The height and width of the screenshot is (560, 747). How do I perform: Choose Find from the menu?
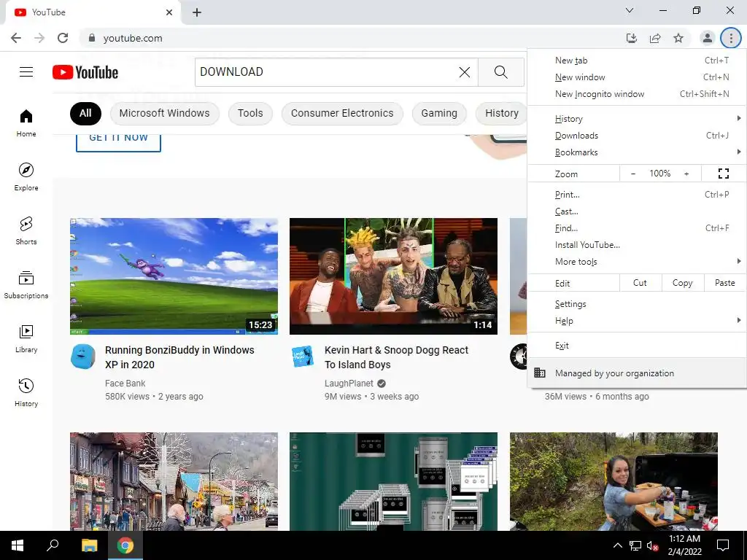[637, 228]
